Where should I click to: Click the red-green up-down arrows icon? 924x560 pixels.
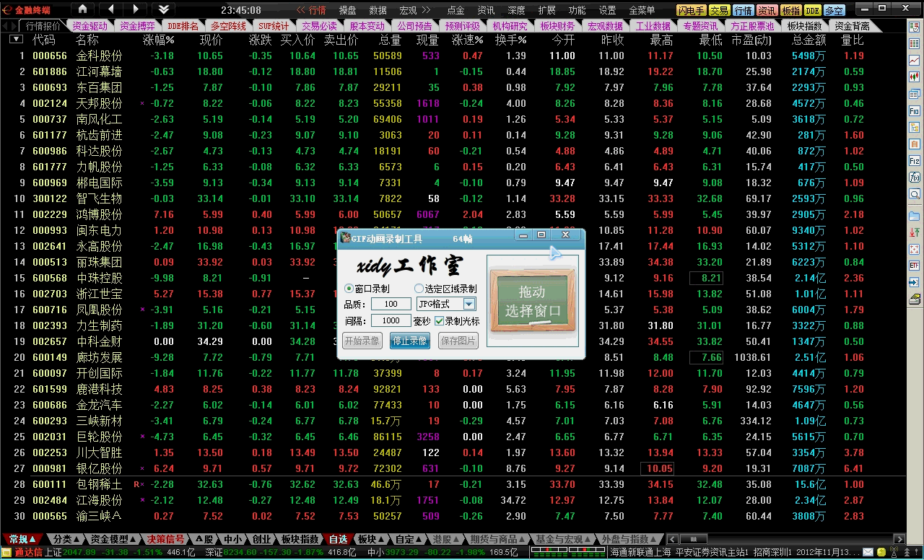pos(915,232)
